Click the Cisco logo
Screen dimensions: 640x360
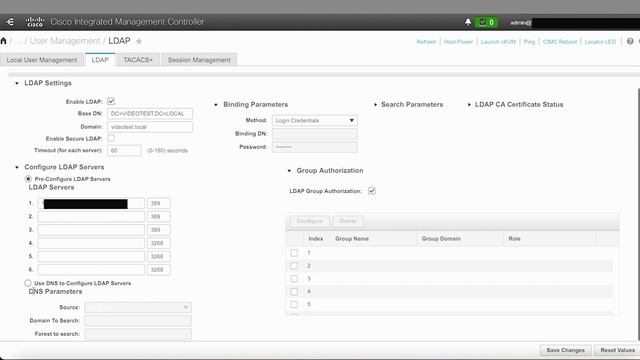(x=35, y=22)
